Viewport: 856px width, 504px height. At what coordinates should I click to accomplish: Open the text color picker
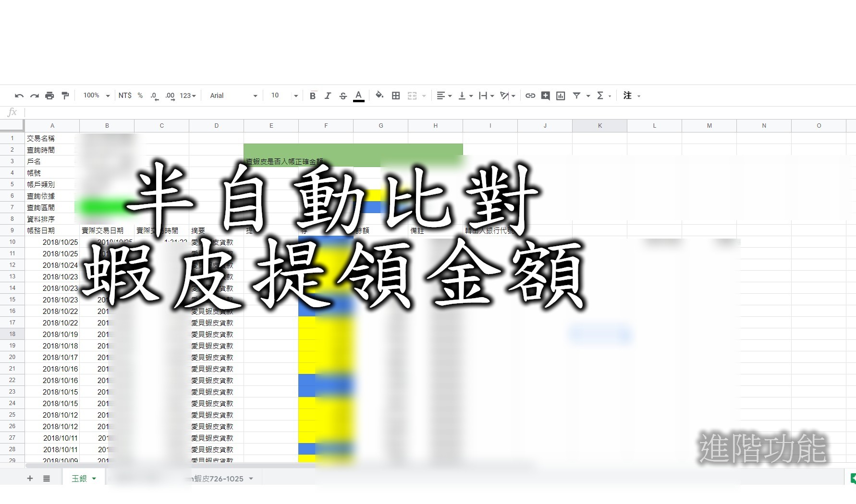coord(358,96)
